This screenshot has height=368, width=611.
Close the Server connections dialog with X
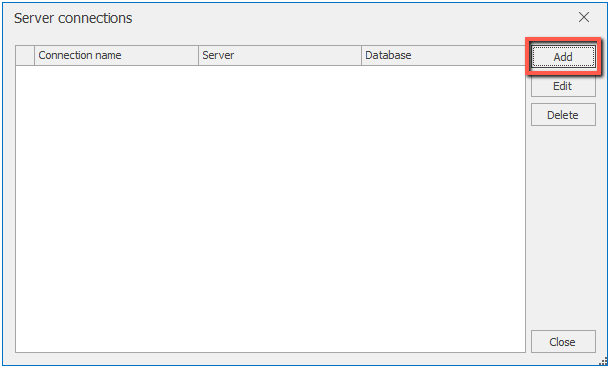coord(584,17)
